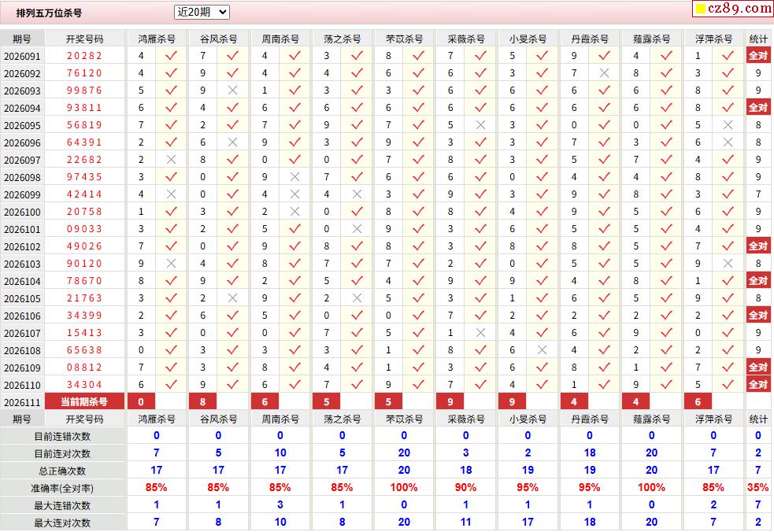Click draw number 49026

pos(84,246)
